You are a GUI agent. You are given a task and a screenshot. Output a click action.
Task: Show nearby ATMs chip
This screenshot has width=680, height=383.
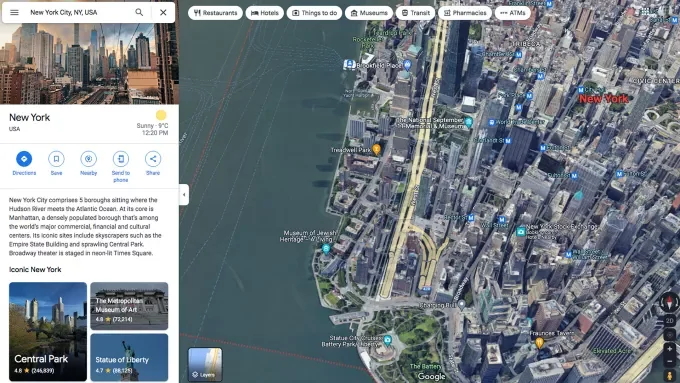pyautogui.click(x=513, y=13)
